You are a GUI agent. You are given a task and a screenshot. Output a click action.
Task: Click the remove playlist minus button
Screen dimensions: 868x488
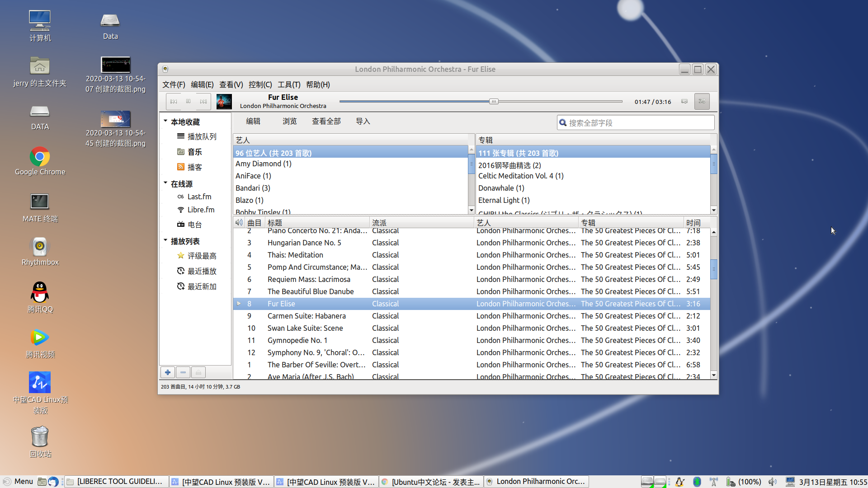(x=183, y=372)
